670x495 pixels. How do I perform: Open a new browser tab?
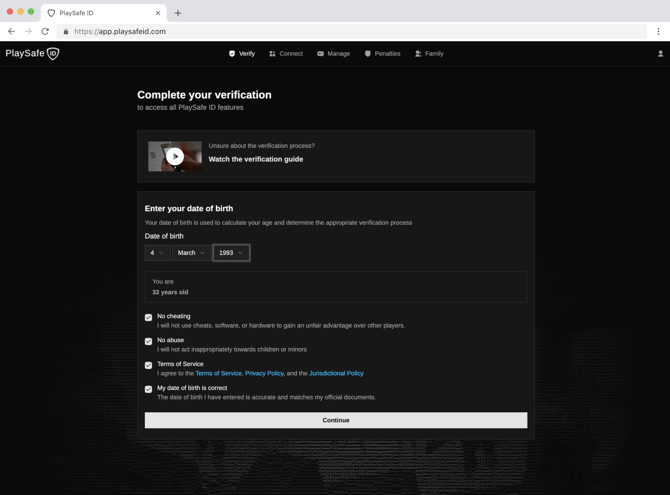pos(178,13)
